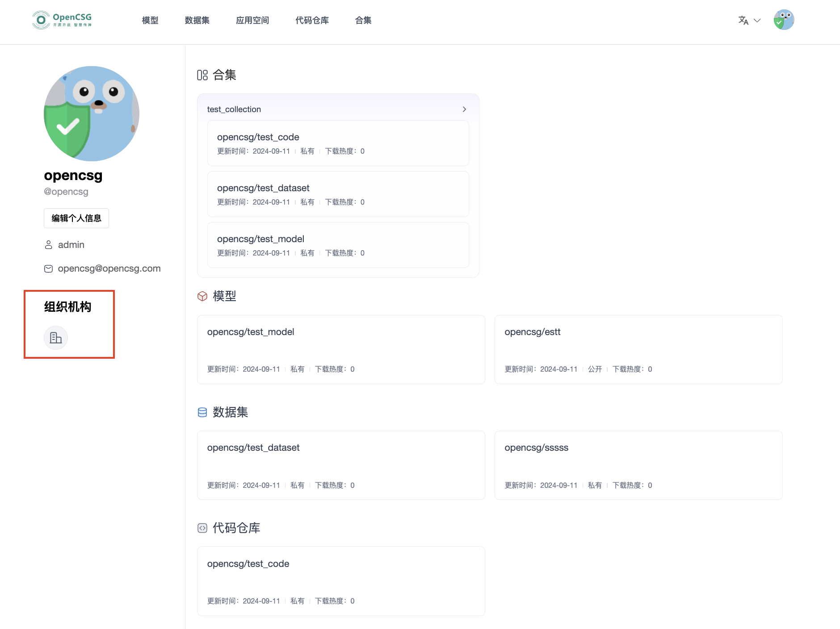Open the 数据集 navigation menu
The height and width of the screenshot is (629, 840).
(x=197, y=21)
